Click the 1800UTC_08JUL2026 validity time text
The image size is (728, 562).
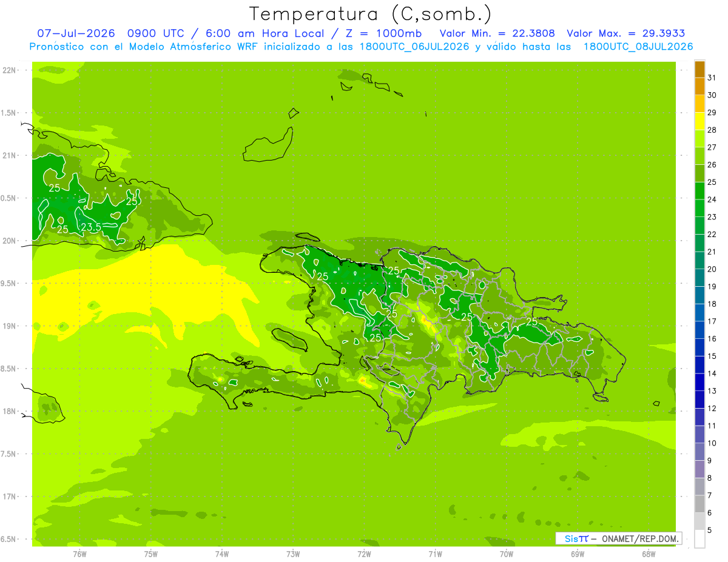(x=638, y=47)
